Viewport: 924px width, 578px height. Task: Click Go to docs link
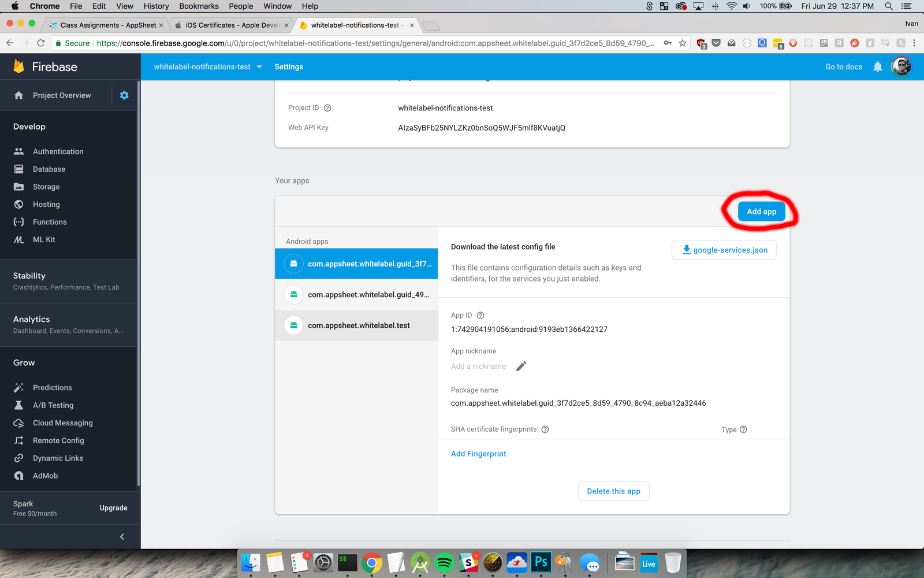point(844,66)
